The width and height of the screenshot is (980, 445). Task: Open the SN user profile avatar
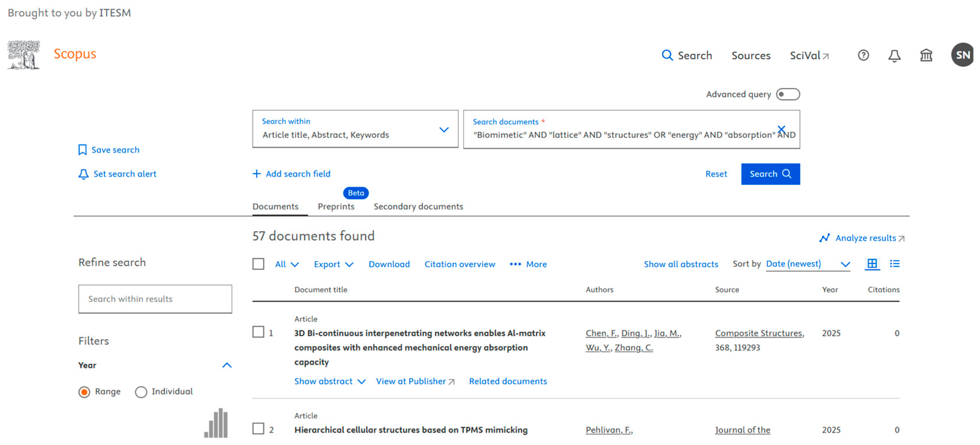click(962, 55)
